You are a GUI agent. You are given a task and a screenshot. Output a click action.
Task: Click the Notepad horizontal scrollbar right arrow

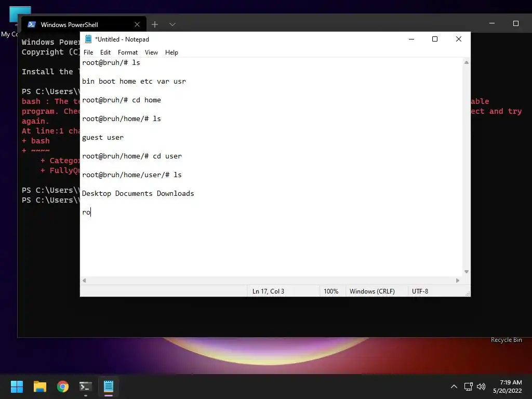[457, 281]
